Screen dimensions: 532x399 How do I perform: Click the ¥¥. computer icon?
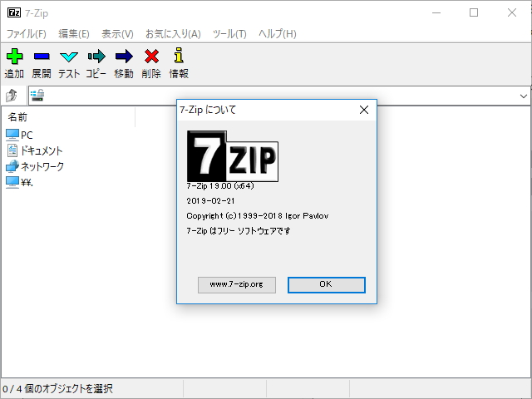coord(12,182)
